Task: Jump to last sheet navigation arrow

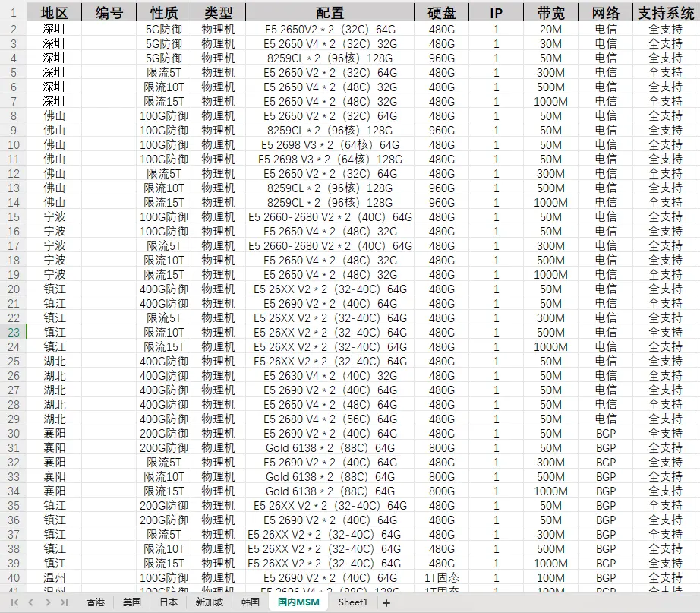Action: click(x=65, y=602)
